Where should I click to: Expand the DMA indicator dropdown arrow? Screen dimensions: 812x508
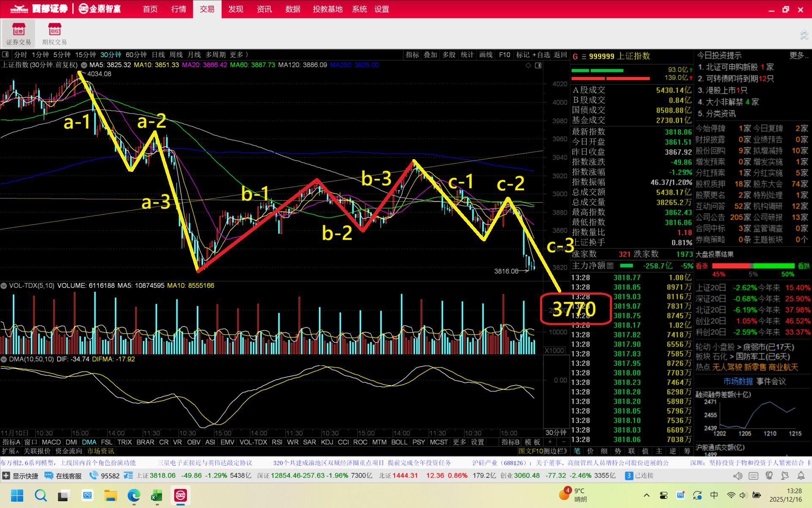click(4, 359)
